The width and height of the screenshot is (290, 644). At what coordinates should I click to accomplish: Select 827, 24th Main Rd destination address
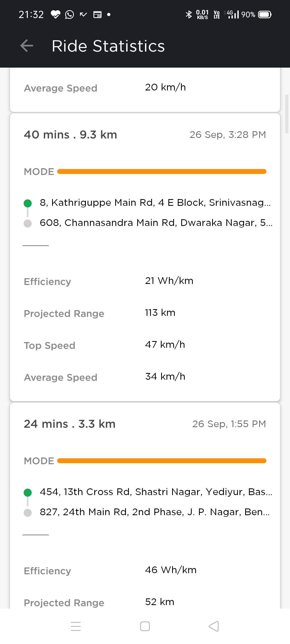point(155,512)
